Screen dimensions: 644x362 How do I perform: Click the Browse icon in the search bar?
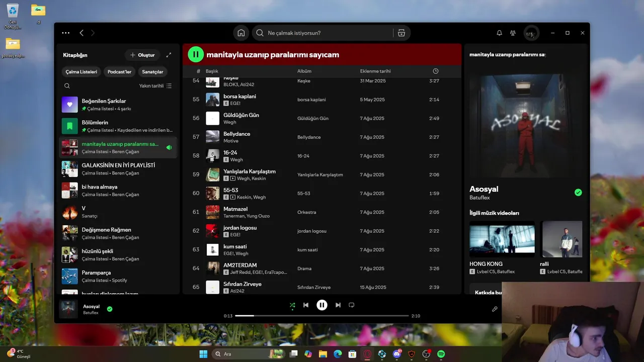point(401,33)
